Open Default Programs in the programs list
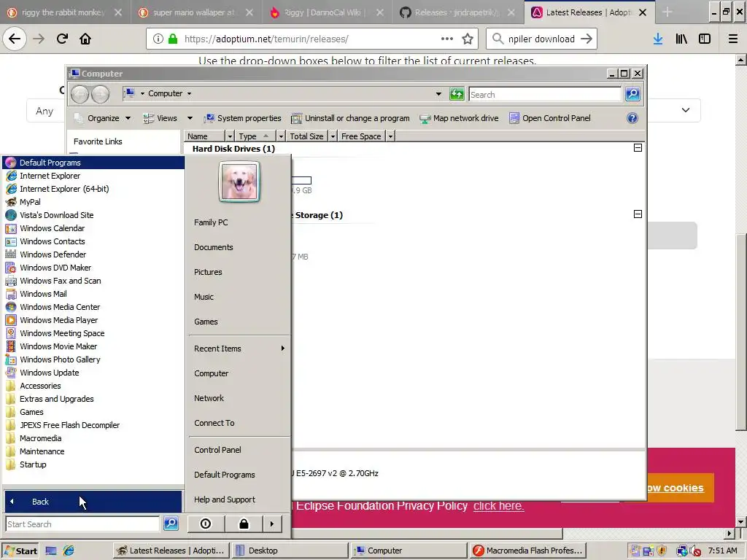Screen dimensions: 747x560 (93, 163)
